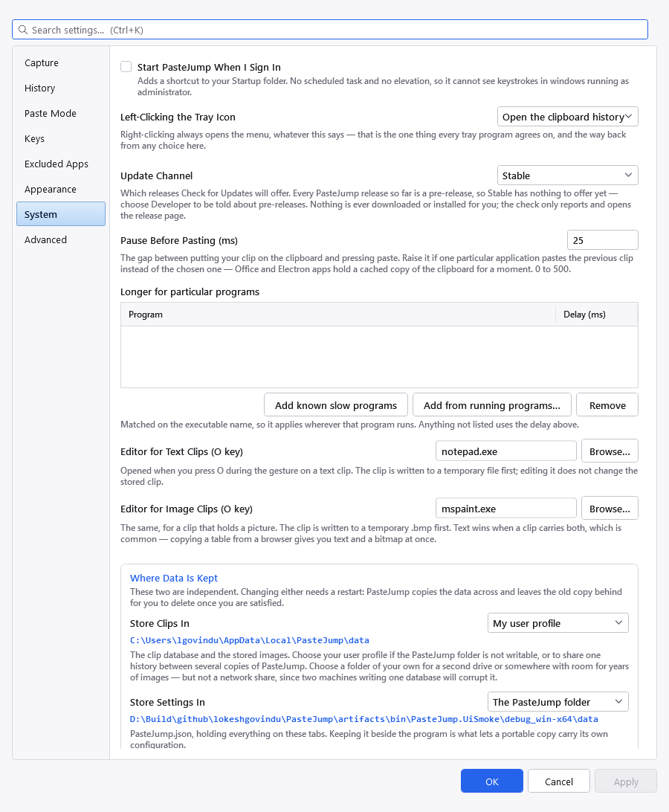Browse for the text clips editor
Screen dimensions: 669x812
coord(610,451)
